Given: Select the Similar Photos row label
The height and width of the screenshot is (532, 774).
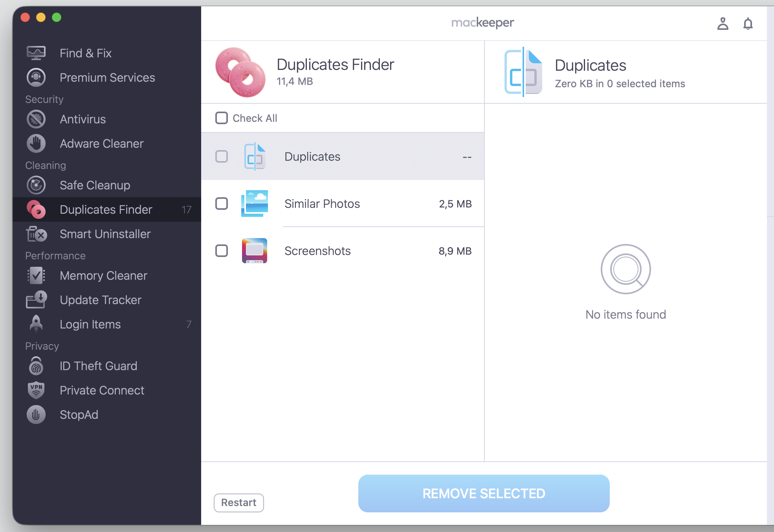Looking at the screenshot, I should click(322, 204).
